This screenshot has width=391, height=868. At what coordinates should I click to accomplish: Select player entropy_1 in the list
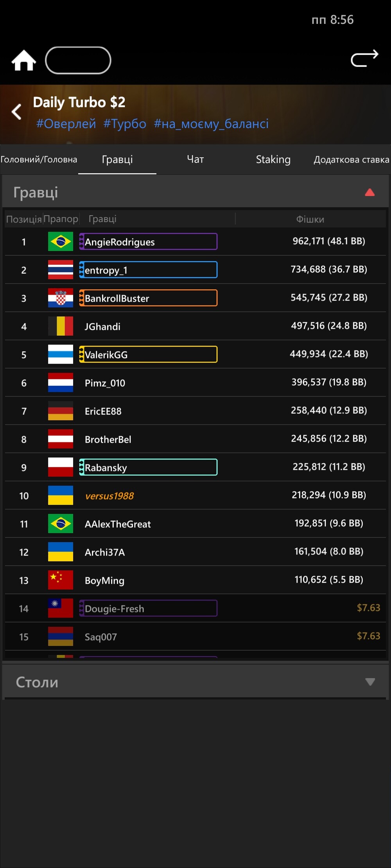(x=148, y=270)
